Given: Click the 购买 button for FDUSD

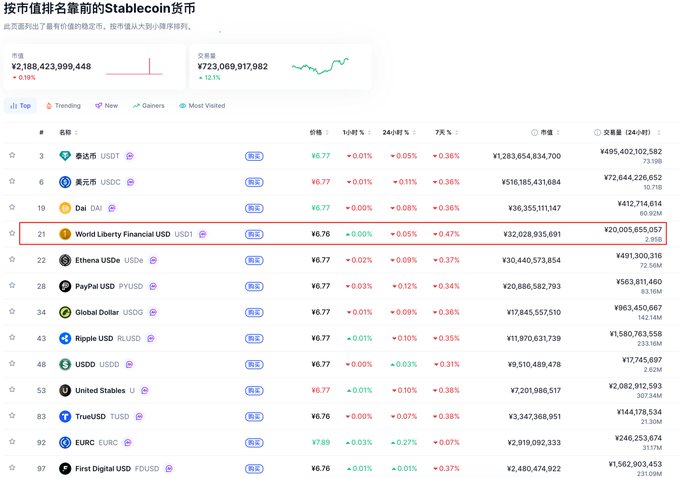Looking at the screenshot, I should [x=254, y=468].
